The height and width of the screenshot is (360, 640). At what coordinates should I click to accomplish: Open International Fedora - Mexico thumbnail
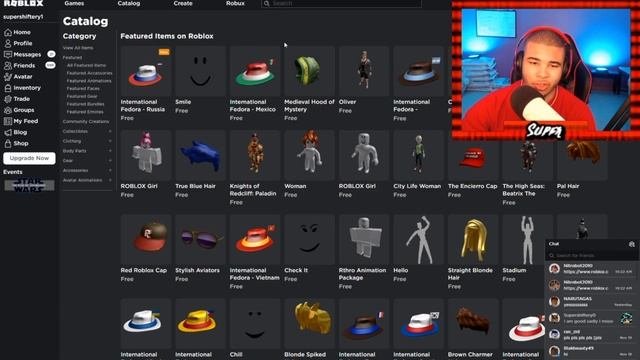point(255,71)
